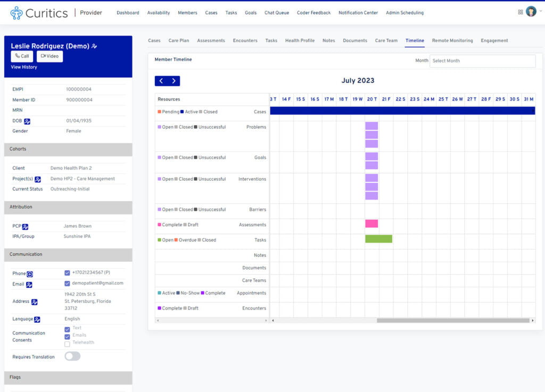Open the user profile avatar
This screenshot has width=545, height=392.
coord(531,12)
